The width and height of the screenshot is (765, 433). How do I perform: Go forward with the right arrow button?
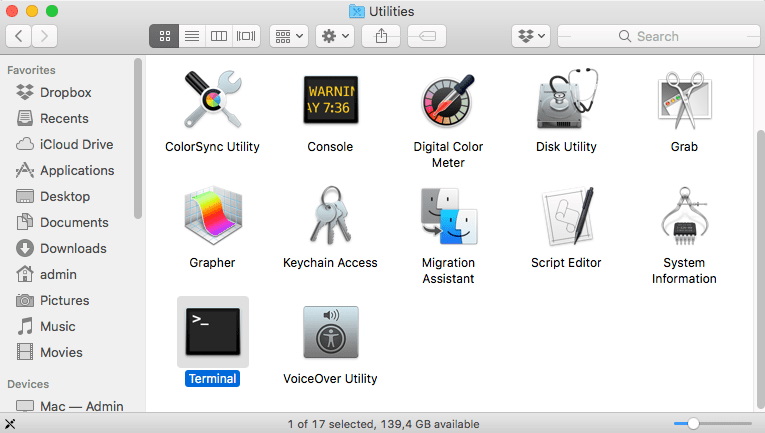44,36
